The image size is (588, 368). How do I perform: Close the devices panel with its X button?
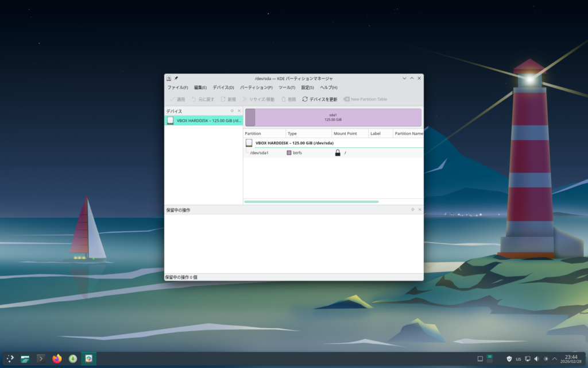pos(239,110)
